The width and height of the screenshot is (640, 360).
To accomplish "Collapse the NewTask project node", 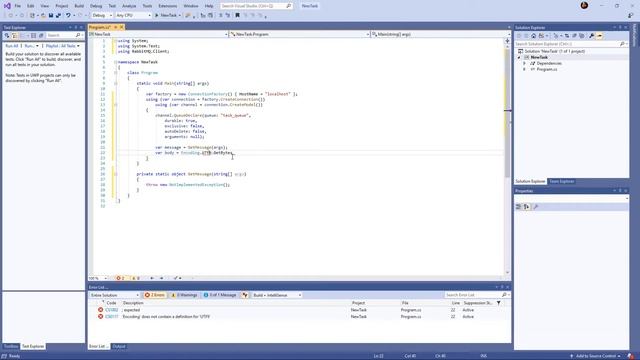I will (519, 58).
